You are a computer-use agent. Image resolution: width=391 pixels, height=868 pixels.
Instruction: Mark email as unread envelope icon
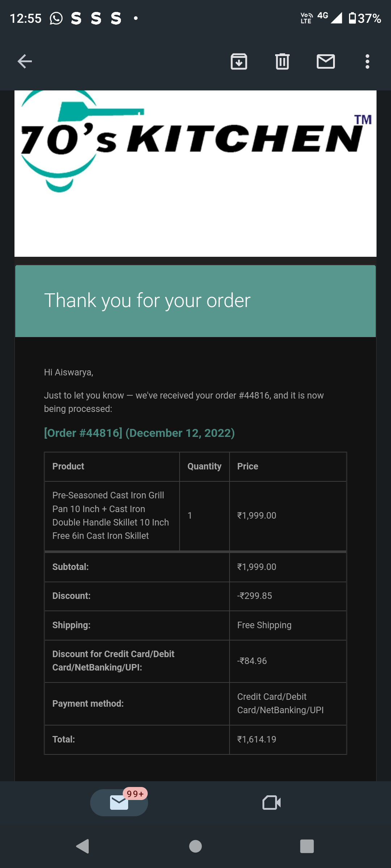[326, 61]
